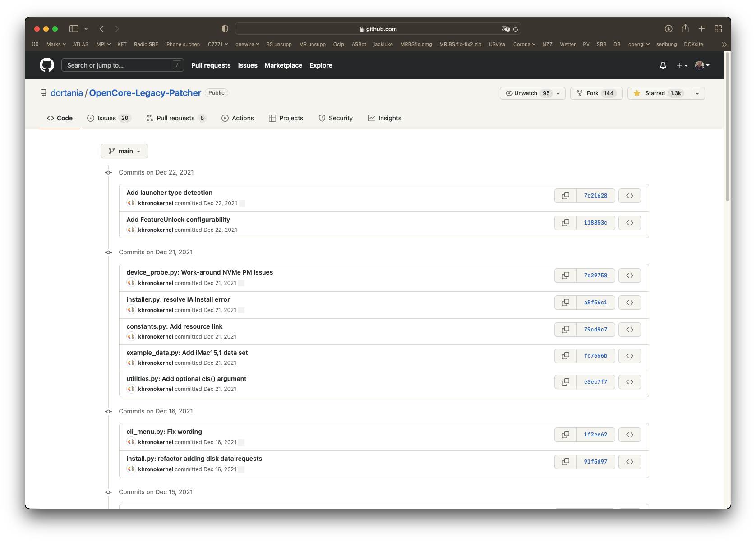
Task: Browse repository at commit 1f2ee62
Action: [x=630, y=435]
